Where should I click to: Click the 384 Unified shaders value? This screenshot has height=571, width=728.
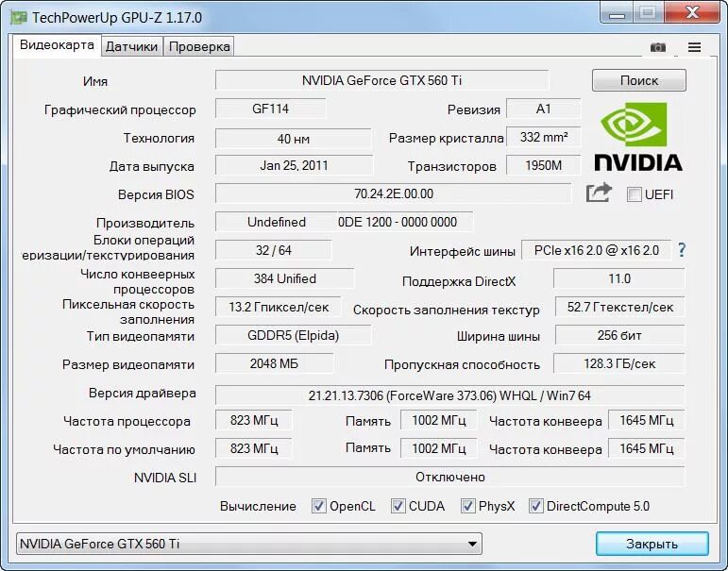pyautogui.click(x=284, y=278)
